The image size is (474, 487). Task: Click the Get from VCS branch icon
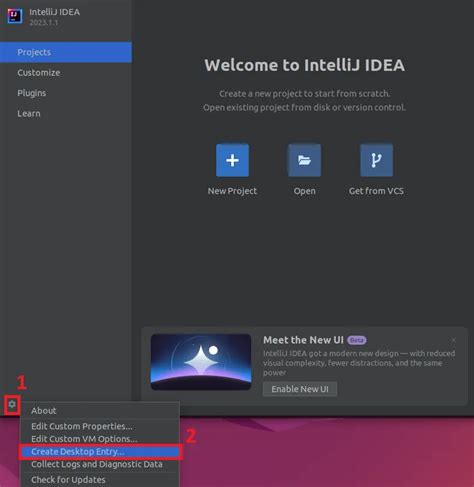pos(376,160)
